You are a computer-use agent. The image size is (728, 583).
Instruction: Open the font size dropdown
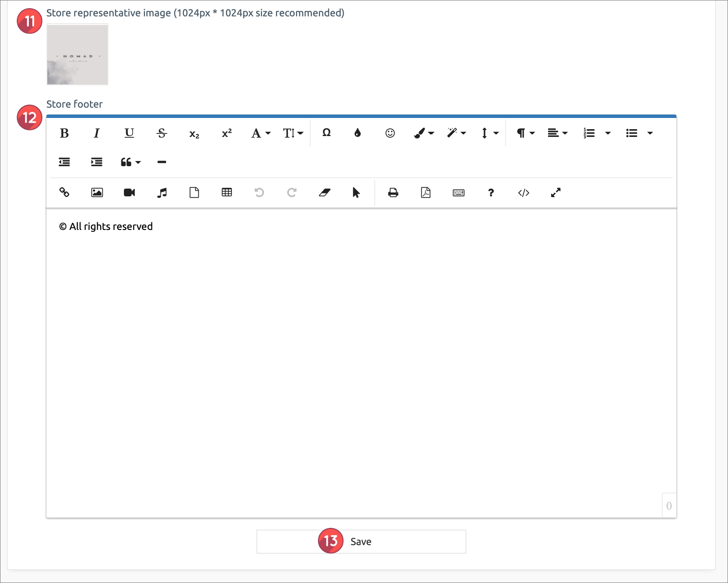(x=293, y=133)
